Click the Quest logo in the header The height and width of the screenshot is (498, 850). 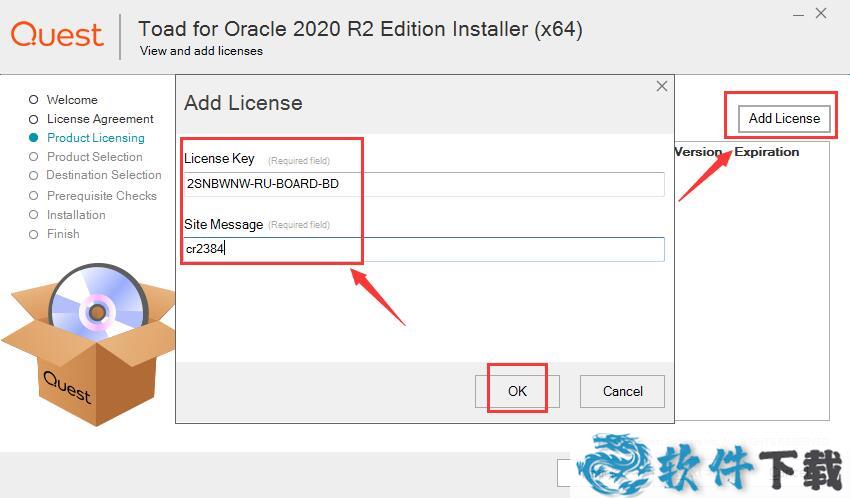click(x=57, y=35)
